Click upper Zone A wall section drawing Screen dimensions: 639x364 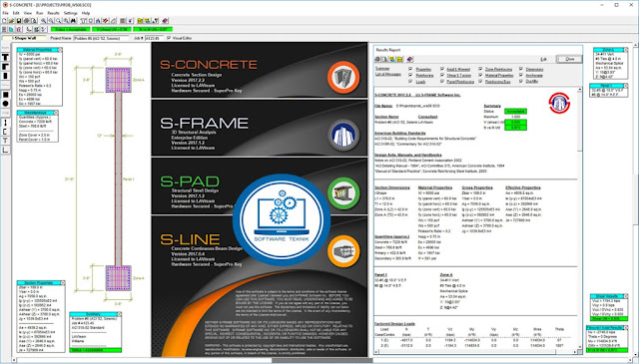point(118,80)
